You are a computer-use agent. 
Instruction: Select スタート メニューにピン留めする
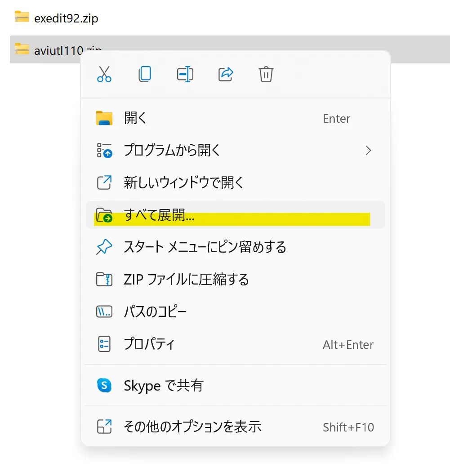coord(235,247)
